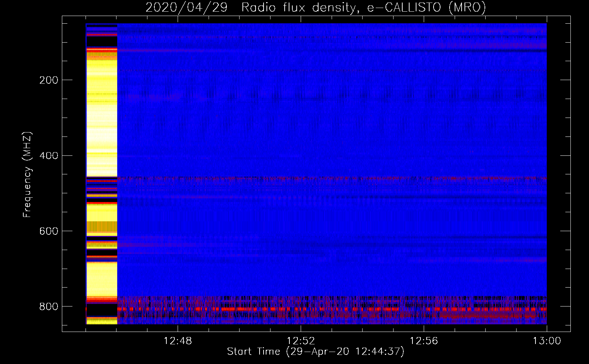
Task: Click the 200 frequency tick label
Action: [x=48, y=80]
